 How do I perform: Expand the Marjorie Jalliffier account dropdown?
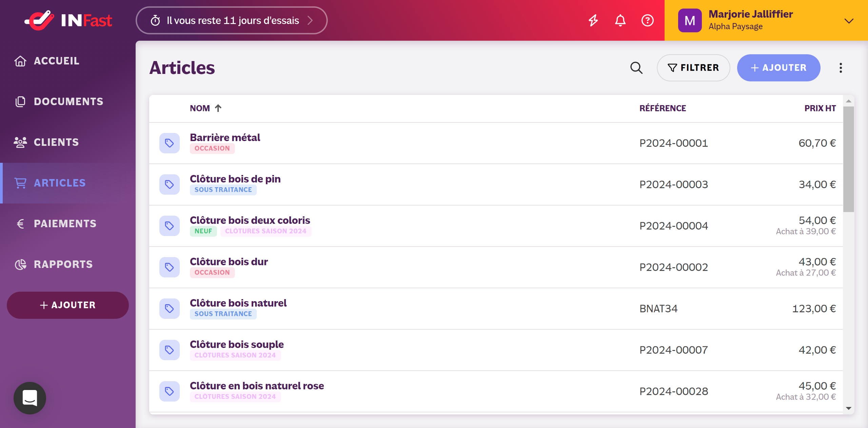point(849,21)
